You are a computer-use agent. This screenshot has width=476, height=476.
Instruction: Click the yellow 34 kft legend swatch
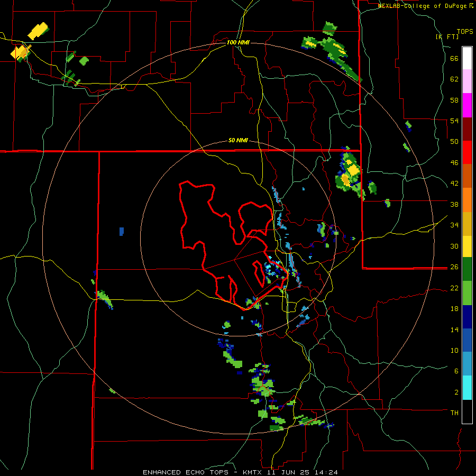pos(467,246)
